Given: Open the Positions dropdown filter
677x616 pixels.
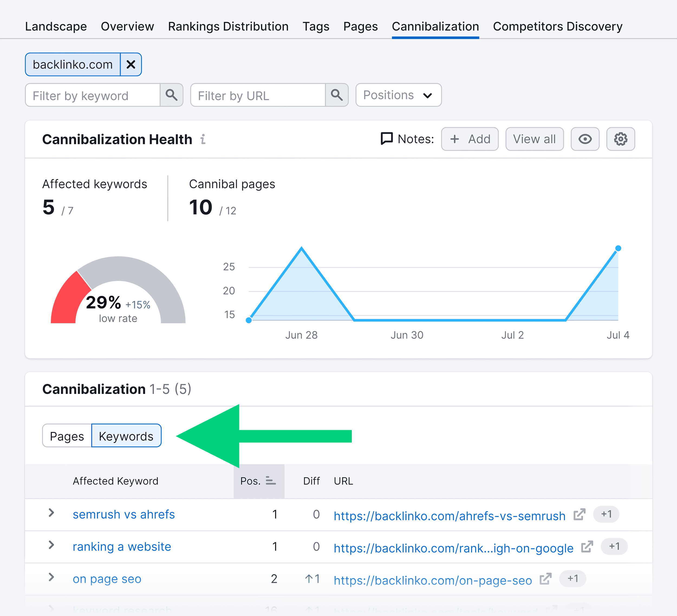Looking at the screenshot, I should (x=398, y=95).
